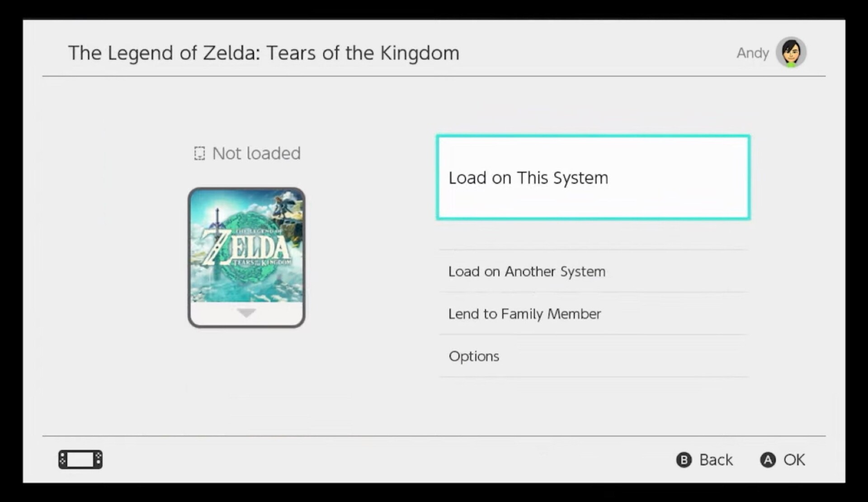
Task: Click the down arrow on the game card
Action: (x=246, y=313)
